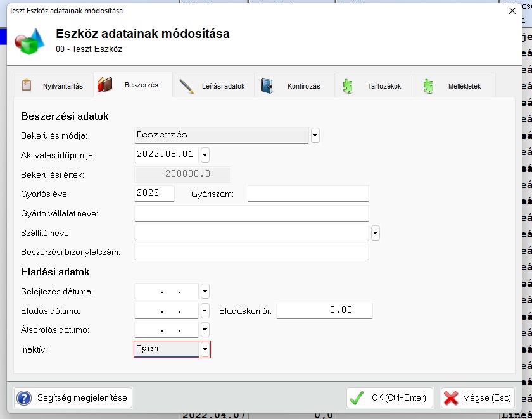Expand the Bekerülés módja dropdown
Viewport: 532px width, 419px height.
[x=315, y=135]
